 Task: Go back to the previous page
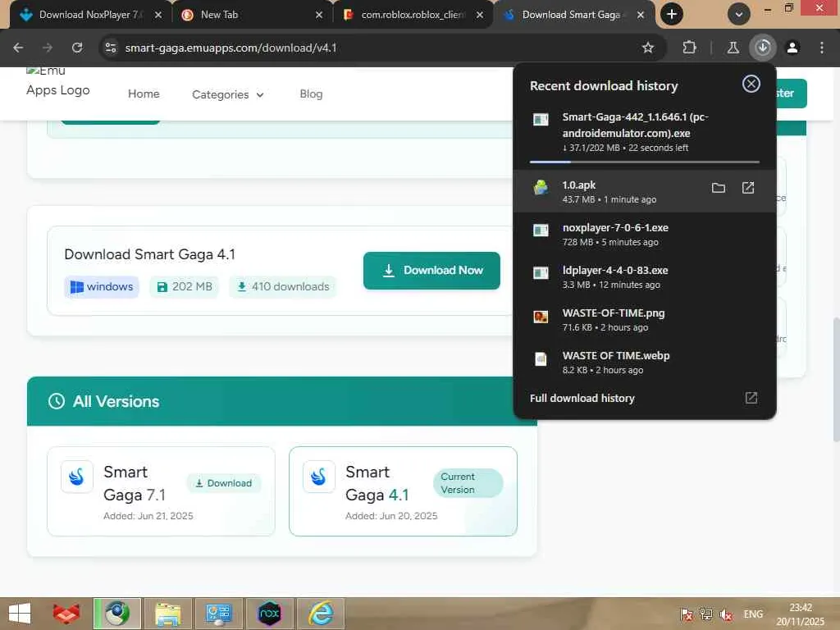[x=18, y=48]
